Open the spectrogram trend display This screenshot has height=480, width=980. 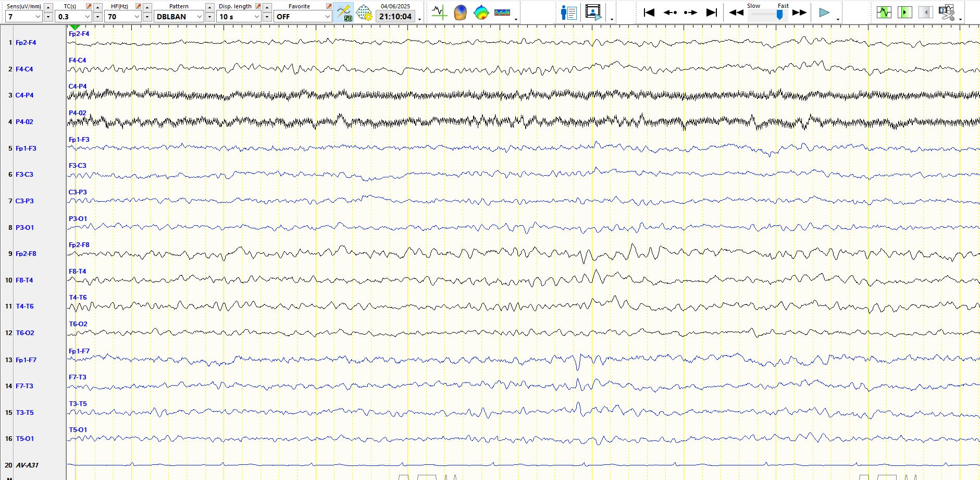[502, 12]
